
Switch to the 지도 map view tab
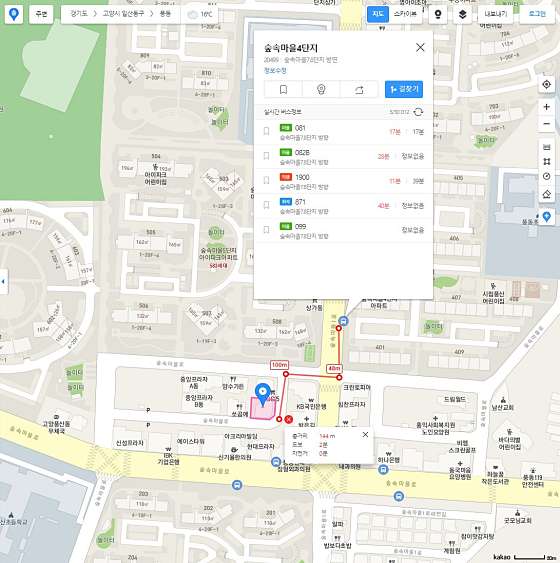tap(378, 14)
